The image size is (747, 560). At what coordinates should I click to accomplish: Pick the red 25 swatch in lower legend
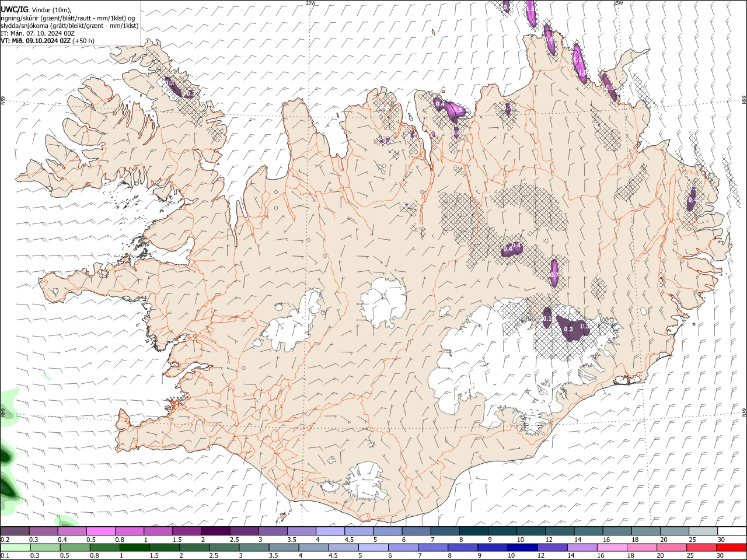[701, 547]
